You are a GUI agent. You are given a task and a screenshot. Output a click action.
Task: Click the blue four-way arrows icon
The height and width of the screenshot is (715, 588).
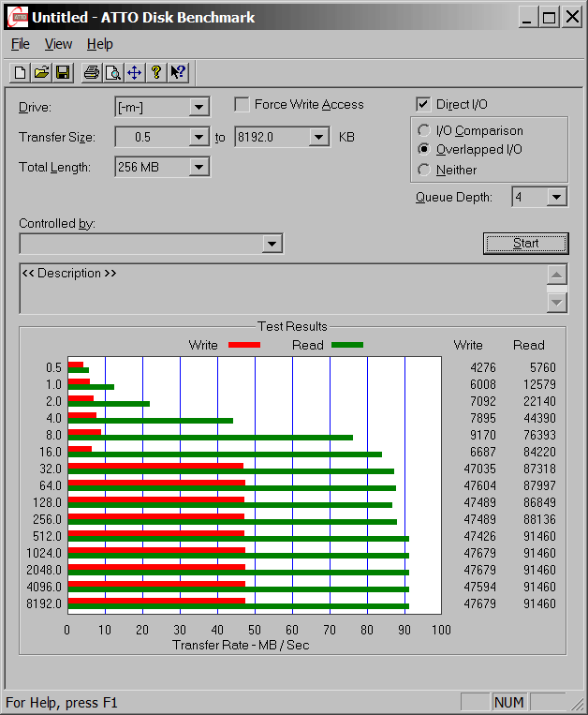point(134,72)
